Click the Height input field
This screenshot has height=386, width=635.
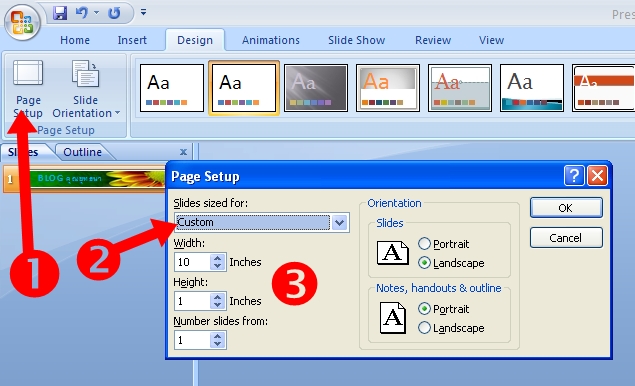click(192, 301)
